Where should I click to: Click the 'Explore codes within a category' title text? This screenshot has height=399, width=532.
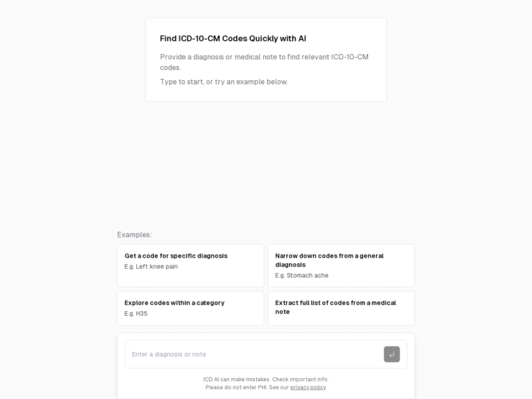[175, 303]
